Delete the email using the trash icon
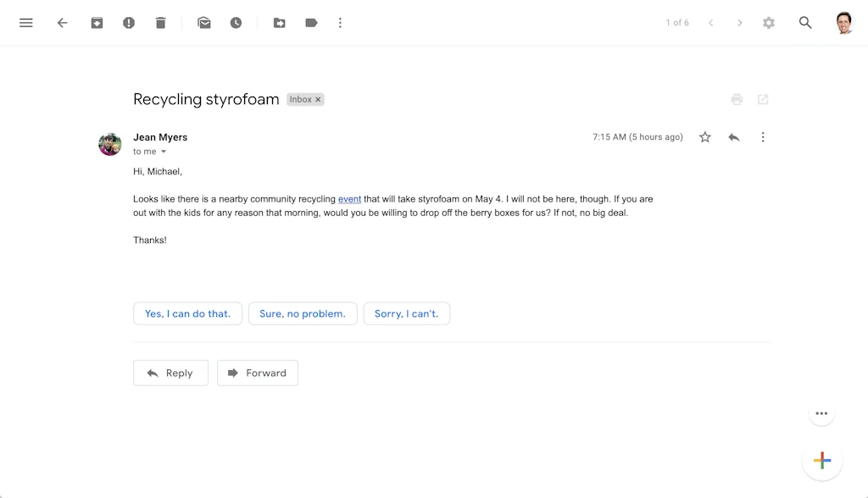The width and height of the screenshot is (868, 498). (161, 23)
